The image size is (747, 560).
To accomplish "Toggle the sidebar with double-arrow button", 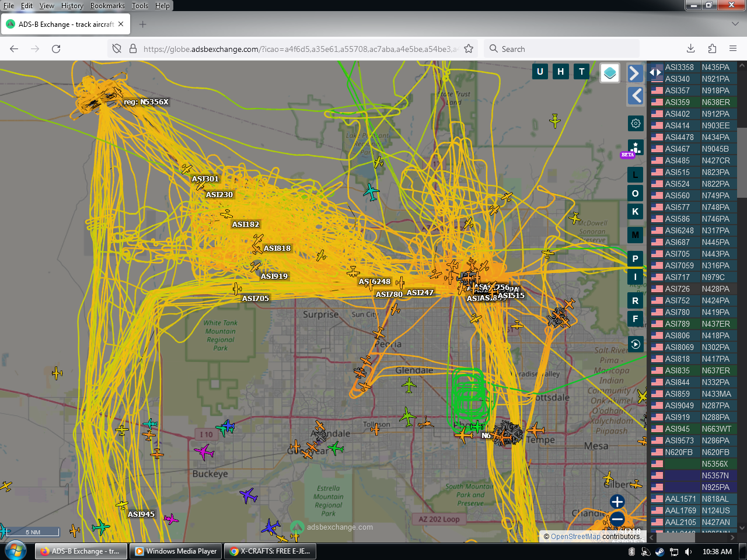I will pyautogui.click(x=655, y=73).
